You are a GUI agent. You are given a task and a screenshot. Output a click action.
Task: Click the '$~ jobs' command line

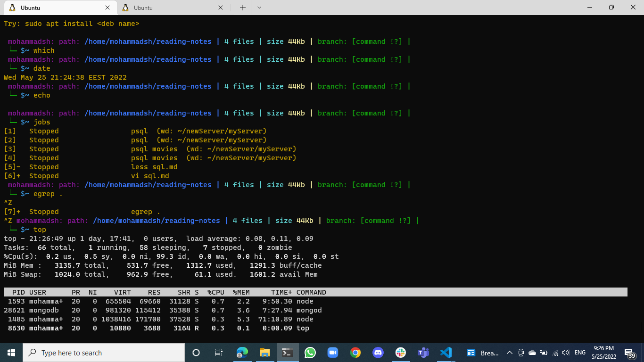[30, 122]
